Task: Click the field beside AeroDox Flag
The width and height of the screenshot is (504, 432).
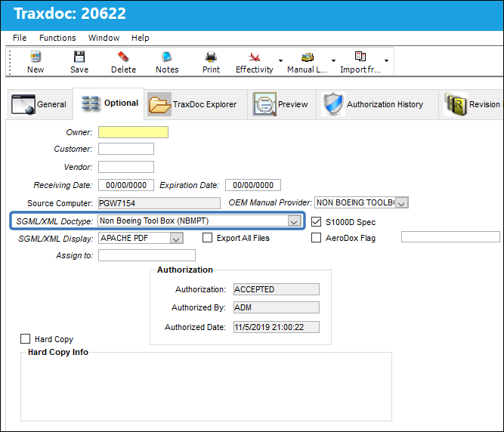Action: tap(450, 236)
